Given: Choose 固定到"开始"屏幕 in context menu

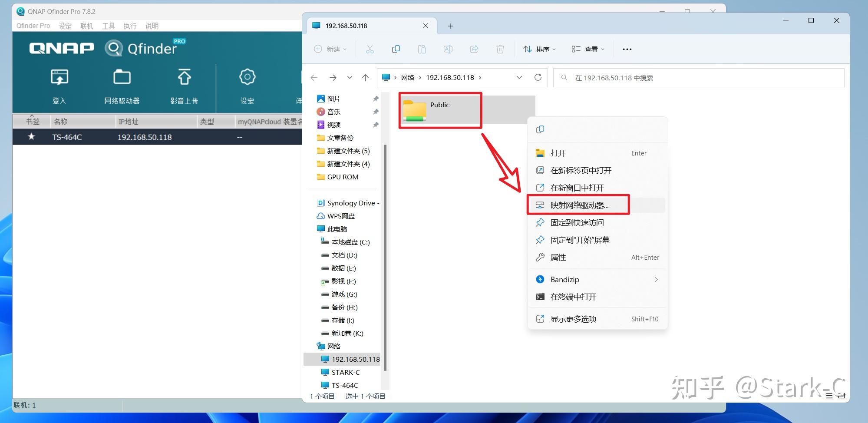Looking at the screenshot, I should (597, 240).
